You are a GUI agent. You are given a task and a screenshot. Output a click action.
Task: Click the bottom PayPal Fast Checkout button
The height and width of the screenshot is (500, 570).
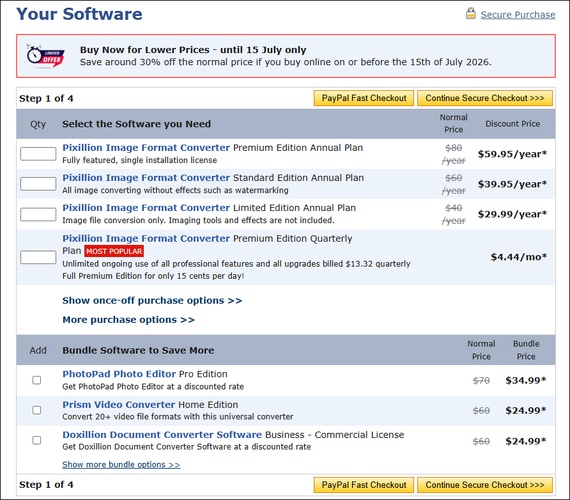click(364, 485)
